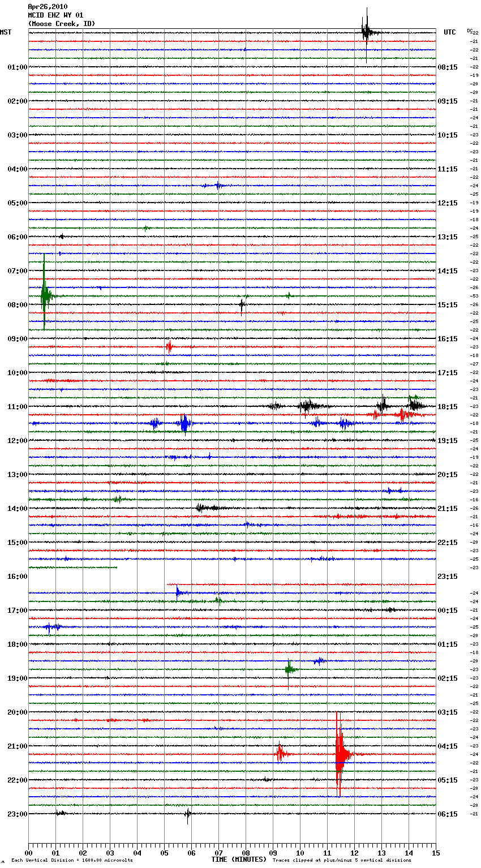Click the date label Apr26,2010

click(x=48, y=7)
